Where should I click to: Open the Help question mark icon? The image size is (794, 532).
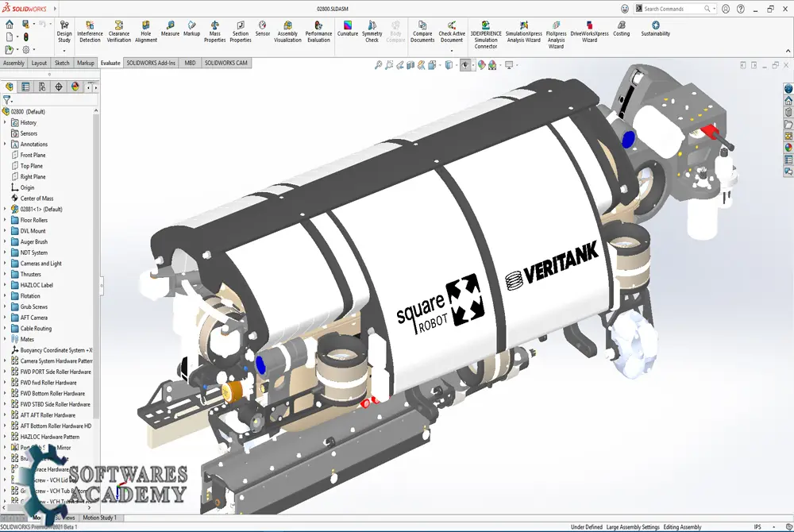click(x=740, y=9)
